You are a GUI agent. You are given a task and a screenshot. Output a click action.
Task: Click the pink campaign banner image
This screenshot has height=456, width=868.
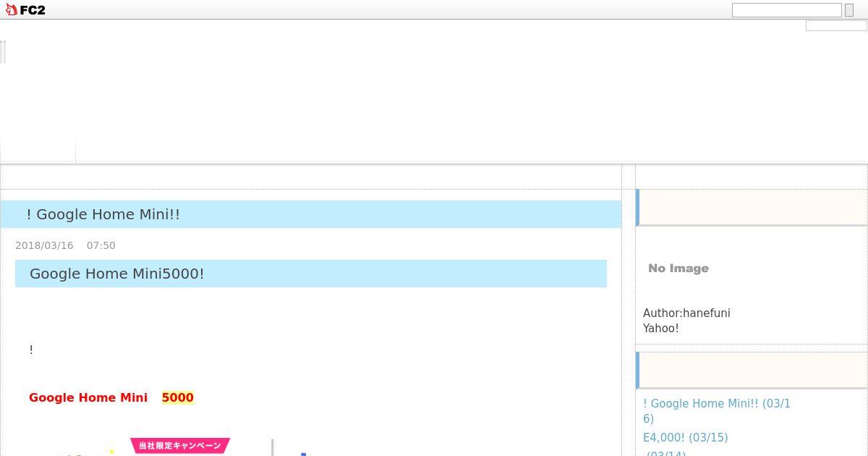click(x=180, y=446)
